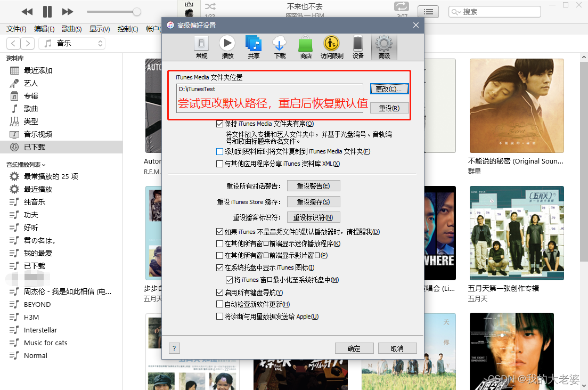Open the 音乐 media type dropdown

click(72, 44)
